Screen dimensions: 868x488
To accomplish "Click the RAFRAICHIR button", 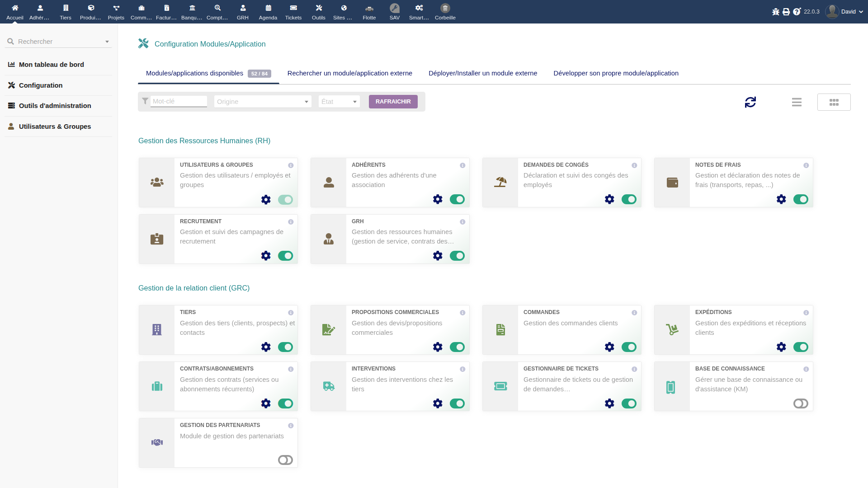I will coord(393,102).
